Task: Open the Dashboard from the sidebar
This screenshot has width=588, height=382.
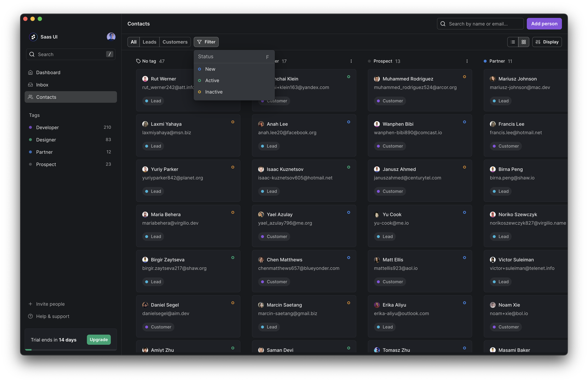Action: (x=48, y=72)
